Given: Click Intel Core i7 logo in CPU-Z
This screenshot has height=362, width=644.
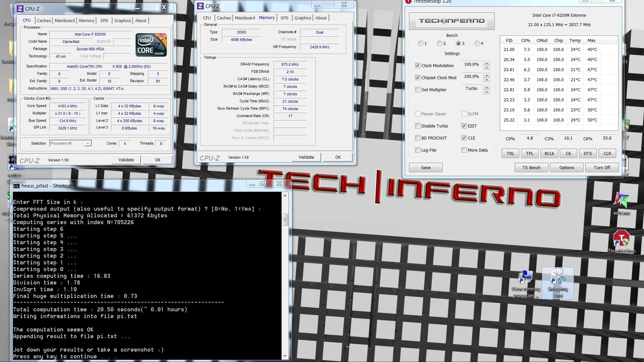Looking at the screenshot, I should tap(151, 45).
